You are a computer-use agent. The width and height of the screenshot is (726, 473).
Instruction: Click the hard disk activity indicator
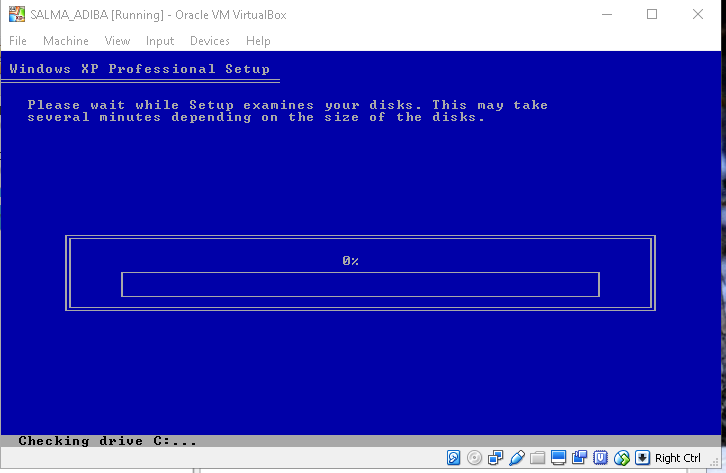[453, 458]
